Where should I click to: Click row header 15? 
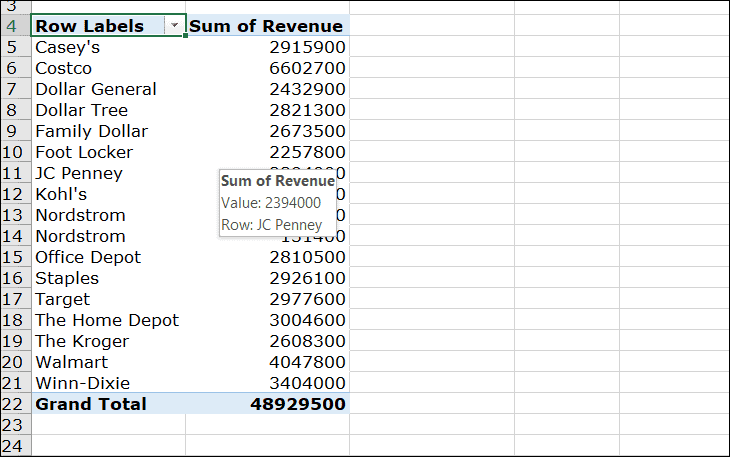(x=15, y=257)
